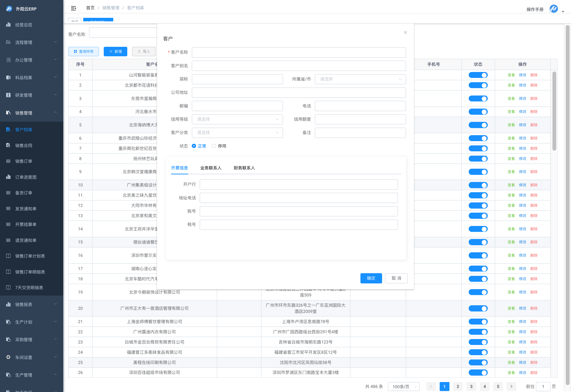The image size is (571, 392).
Task: Switch to the 业务联系人 tab
Action: point(211,168)
